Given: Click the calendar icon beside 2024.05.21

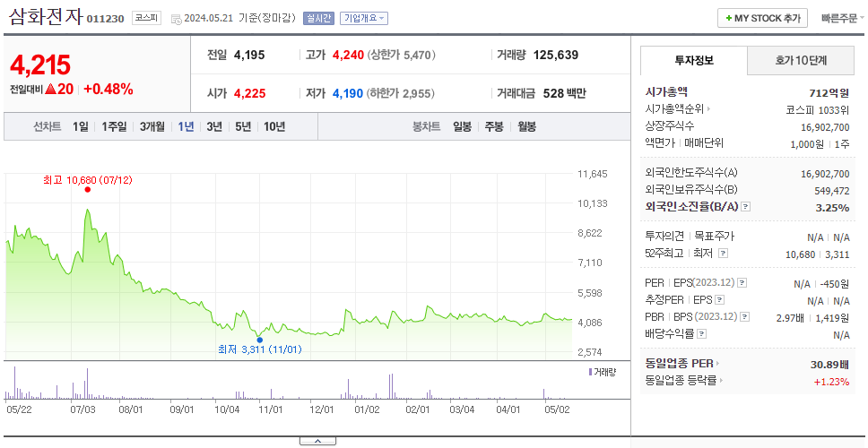Looking at the screenshot, I should (x=177, y=19).
